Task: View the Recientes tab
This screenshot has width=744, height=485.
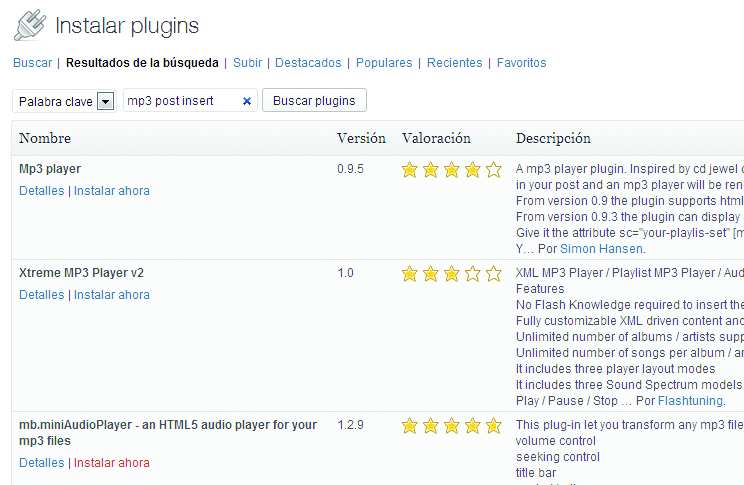Action: click(455, 63)
